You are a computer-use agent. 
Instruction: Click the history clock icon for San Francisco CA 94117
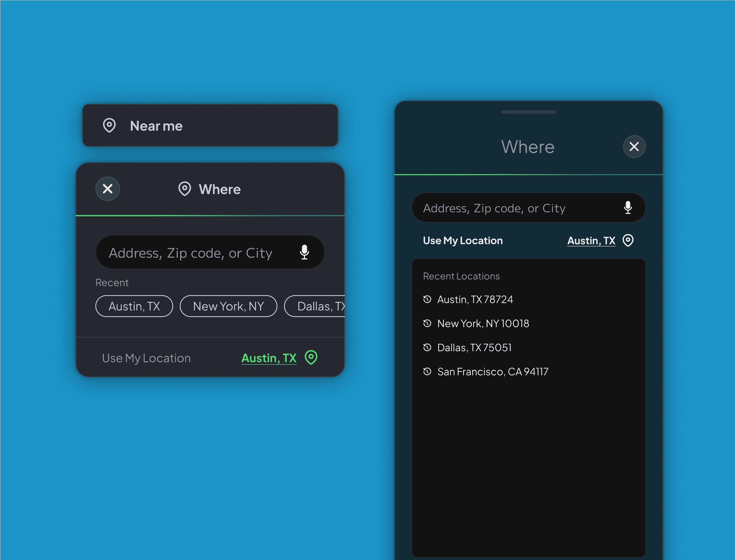[427, 371]
